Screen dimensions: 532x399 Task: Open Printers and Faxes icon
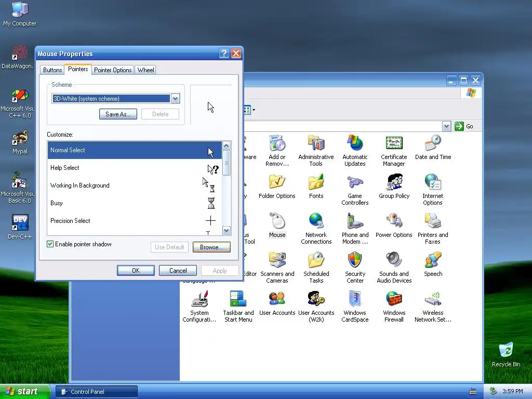tap(433, 229)
